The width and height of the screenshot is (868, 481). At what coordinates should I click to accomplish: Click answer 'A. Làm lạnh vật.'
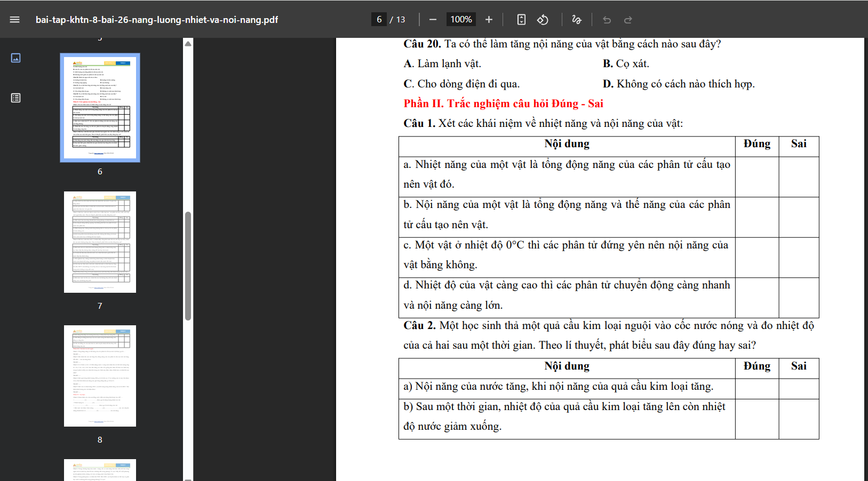coord(442,63)
